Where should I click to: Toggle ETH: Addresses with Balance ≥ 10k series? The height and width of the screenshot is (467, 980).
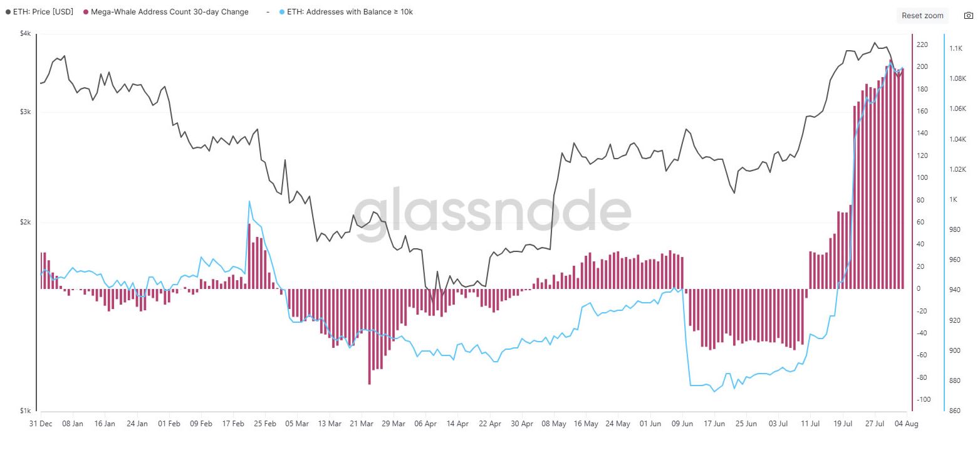point(349,12)
